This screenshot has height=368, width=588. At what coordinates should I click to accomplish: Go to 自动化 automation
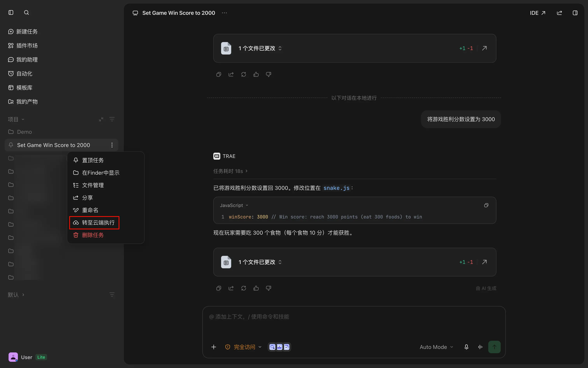[20, 74]
